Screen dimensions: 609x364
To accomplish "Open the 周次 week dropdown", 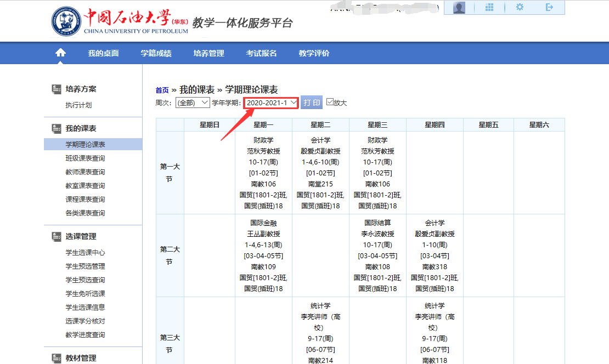I will [x=192, y=103].
